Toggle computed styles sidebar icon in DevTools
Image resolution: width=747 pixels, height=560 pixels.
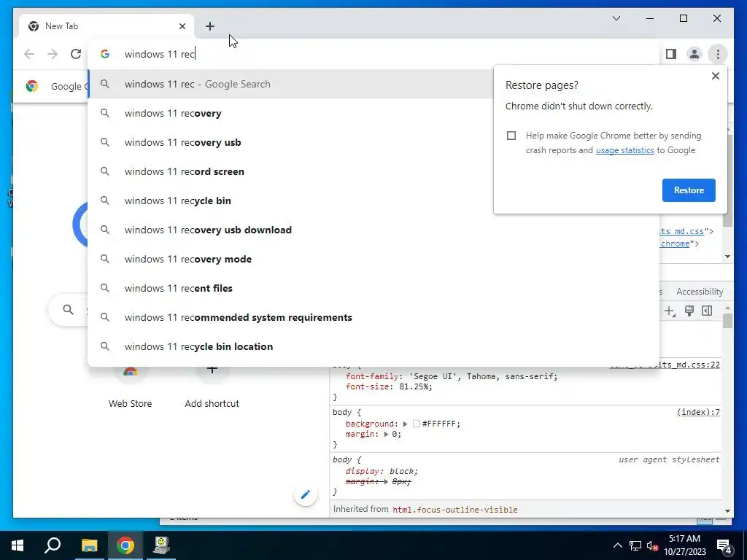click(707, 311)
